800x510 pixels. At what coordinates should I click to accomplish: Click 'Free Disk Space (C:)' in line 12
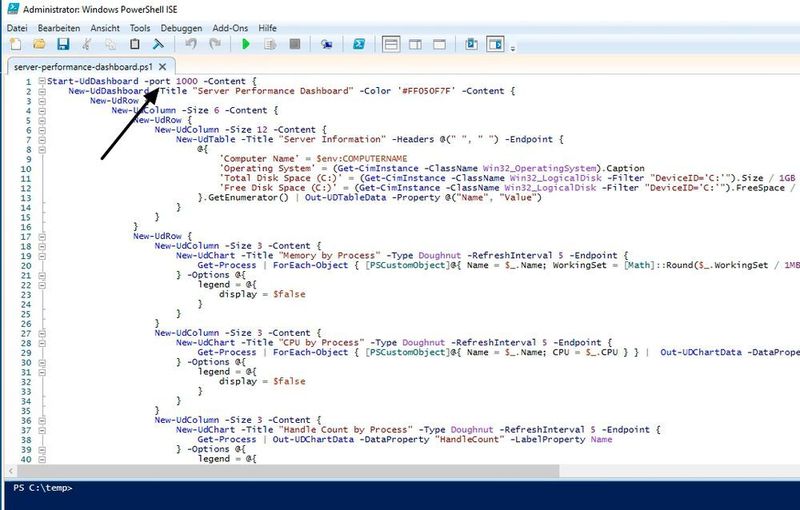pos(280,188)
